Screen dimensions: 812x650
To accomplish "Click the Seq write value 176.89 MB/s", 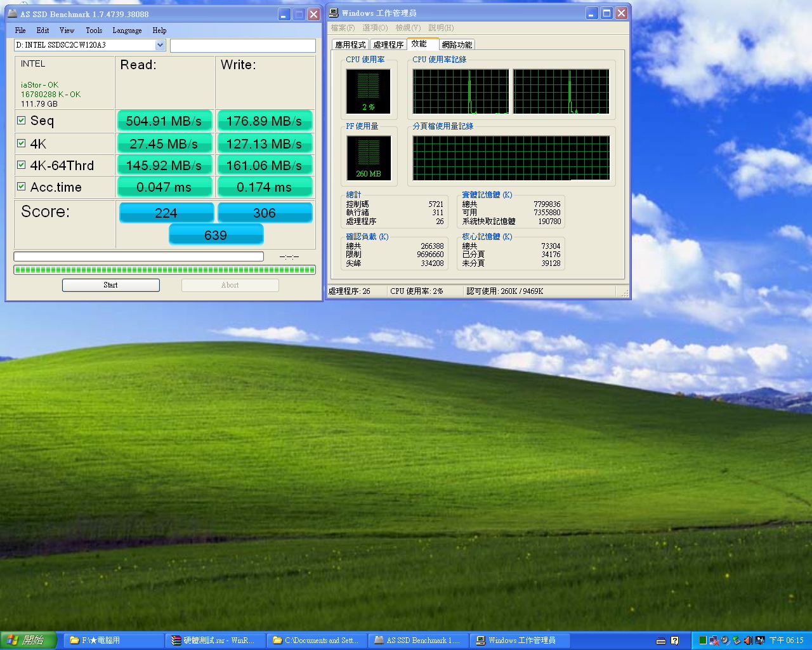I will pos(264,121).
